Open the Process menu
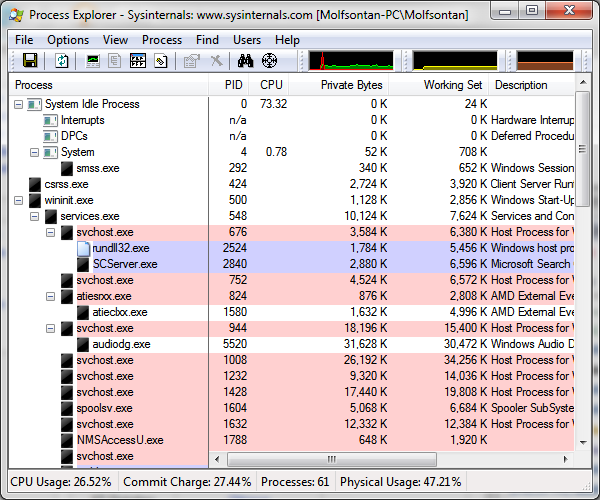The width and height of the screenshot is (600, 500). 162,40
